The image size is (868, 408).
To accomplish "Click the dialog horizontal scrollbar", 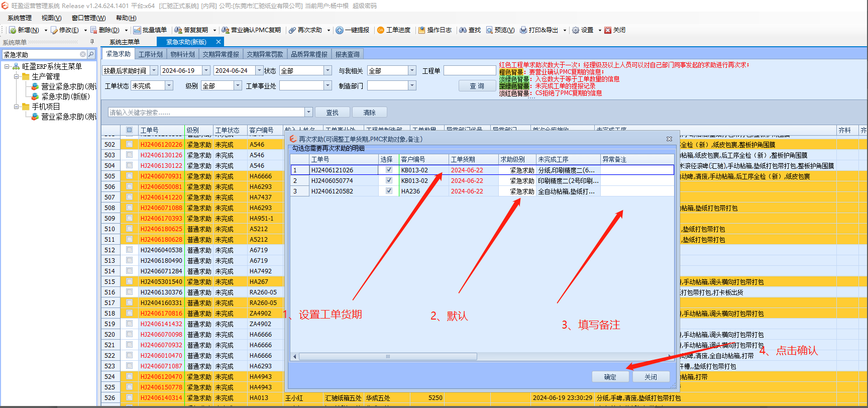I will pyautogui.click(x=388, y=356).
